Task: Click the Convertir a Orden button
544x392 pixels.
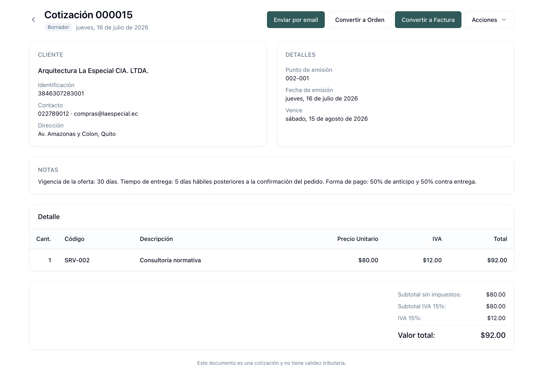Action: [x=360, y=20]
